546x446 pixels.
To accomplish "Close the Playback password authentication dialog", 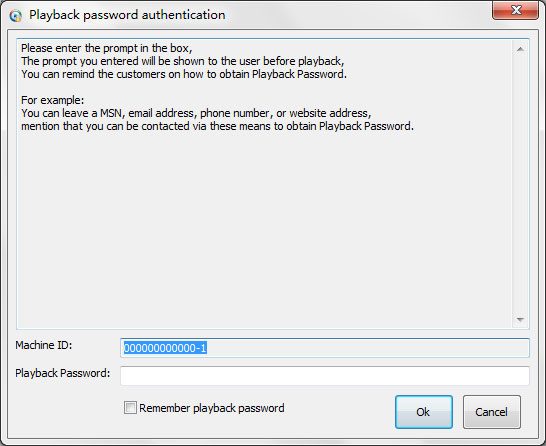I will point(515,10).
